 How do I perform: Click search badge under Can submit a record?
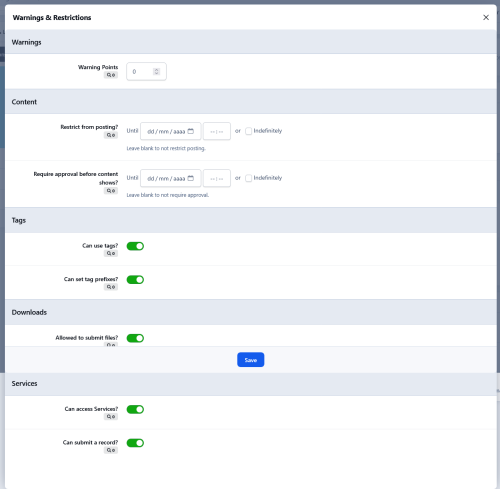(x=111, y=450)
